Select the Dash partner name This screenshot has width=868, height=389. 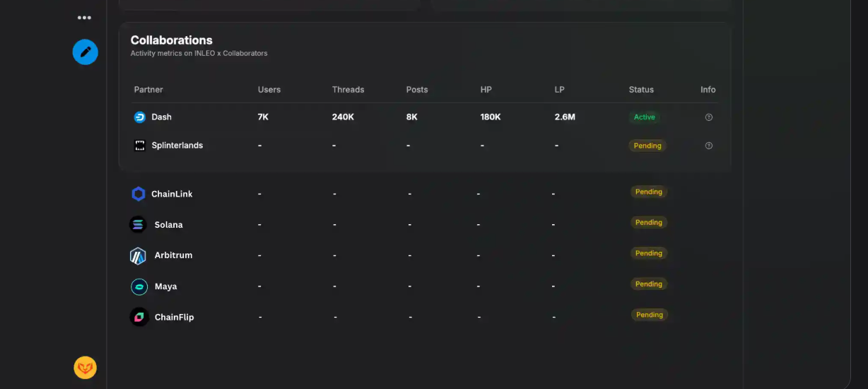pos(162,117)
